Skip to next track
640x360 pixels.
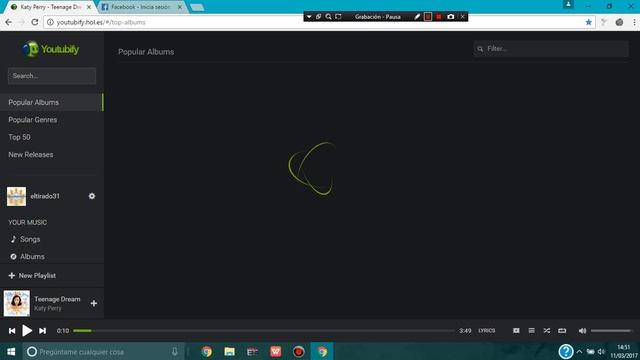[42, 331]
